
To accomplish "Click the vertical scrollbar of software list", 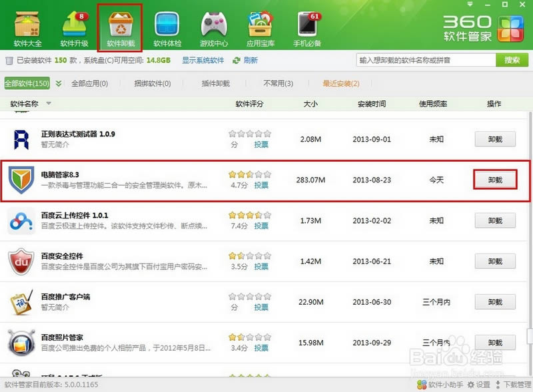I will (530, 244).
